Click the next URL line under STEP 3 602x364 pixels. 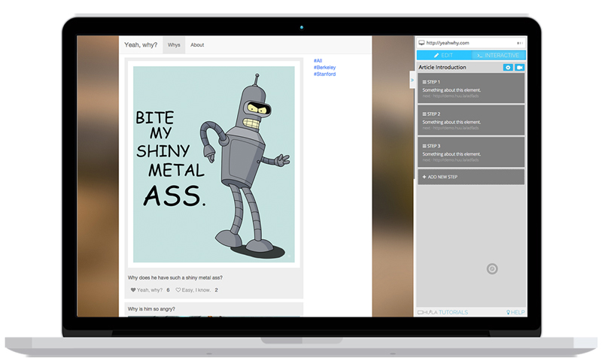coord(451,160)
